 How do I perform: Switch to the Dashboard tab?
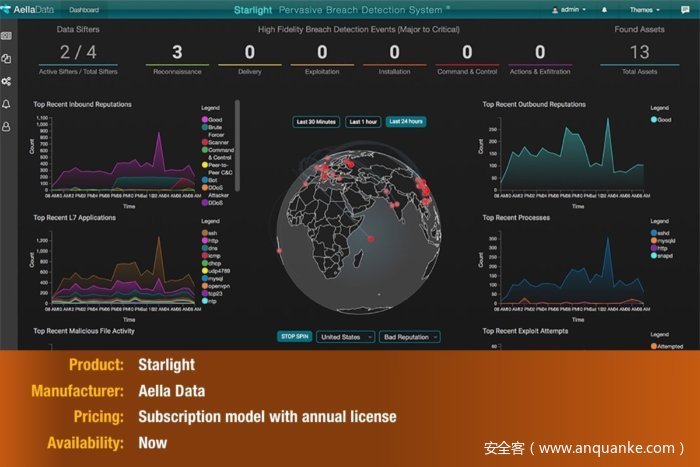pyautogui.click(x=84, y=9)
